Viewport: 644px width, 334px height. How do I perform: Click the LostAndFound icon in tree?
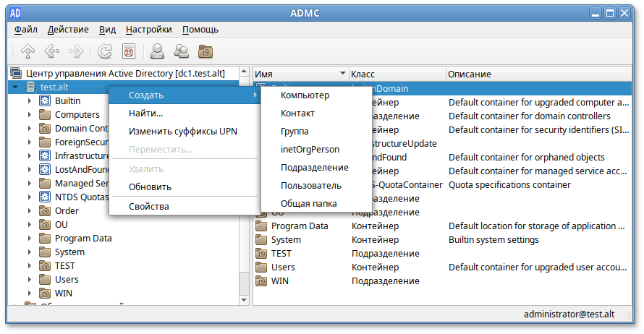coord(45,169)
